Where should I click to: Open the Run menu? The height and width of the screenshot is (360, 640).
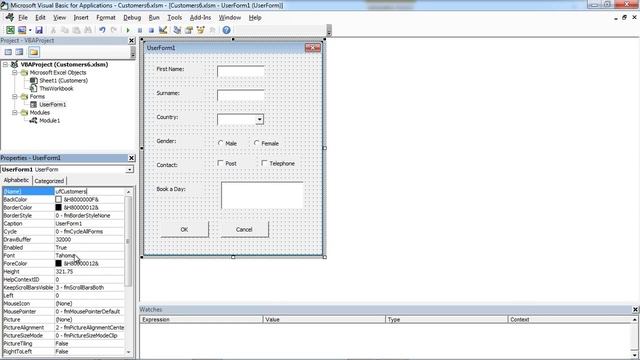[154, 18]
